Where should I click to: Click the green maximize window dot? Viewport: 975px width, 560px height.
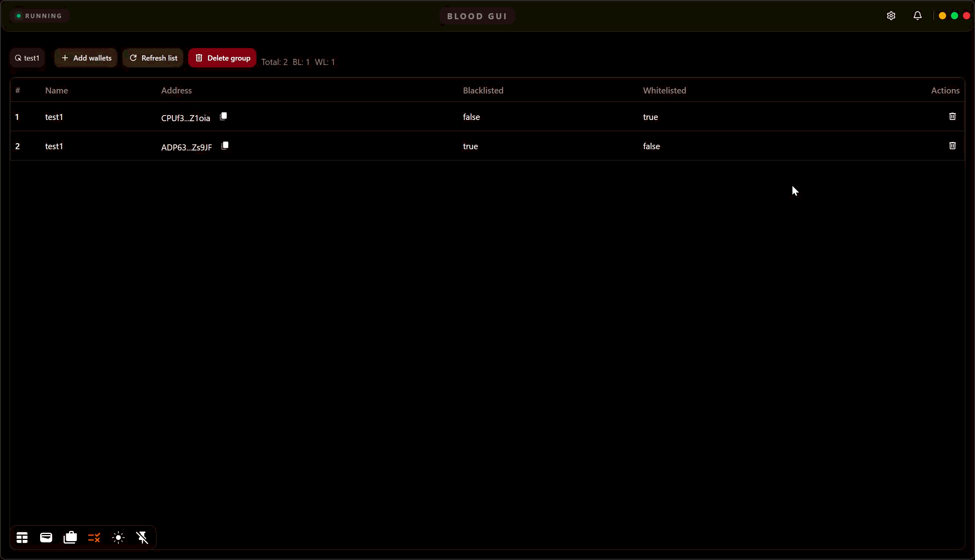point(955,16)
